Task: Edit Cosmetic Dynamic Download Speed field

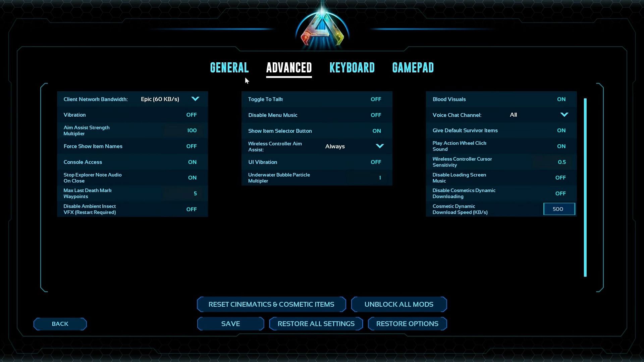Action: 558,208
